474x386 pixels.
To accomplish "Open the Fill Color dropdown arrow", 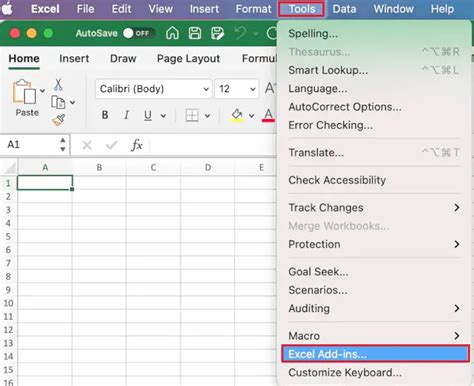I will click(x=252, y=116).
